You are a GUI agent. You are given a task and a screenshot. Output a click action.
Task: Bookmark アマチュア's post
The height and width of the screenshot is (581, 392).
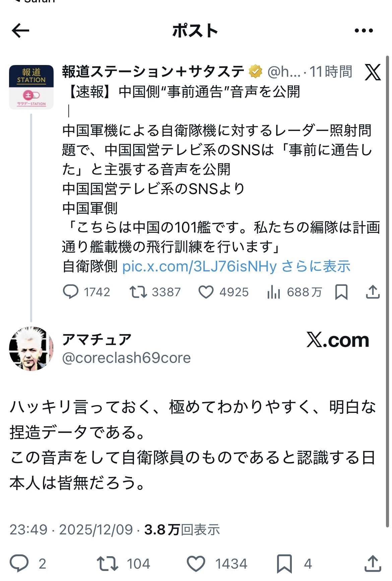point(284,563)
